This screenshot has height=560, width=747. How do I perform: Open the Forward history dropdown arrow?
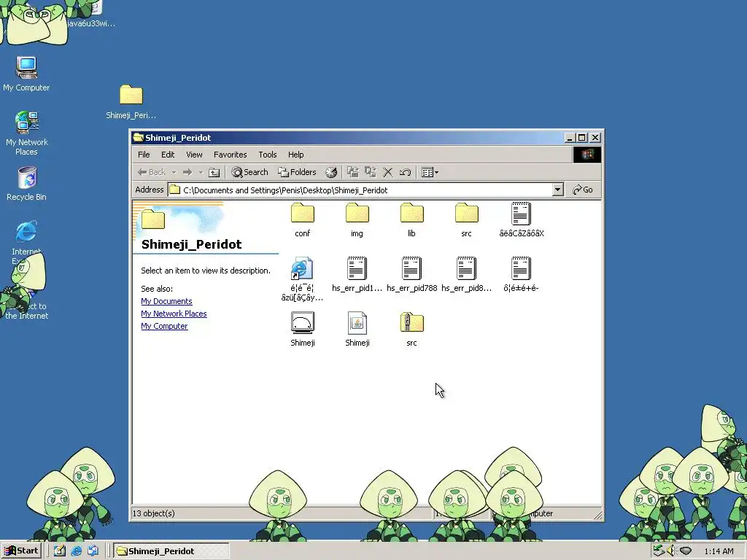pos(201,172)
